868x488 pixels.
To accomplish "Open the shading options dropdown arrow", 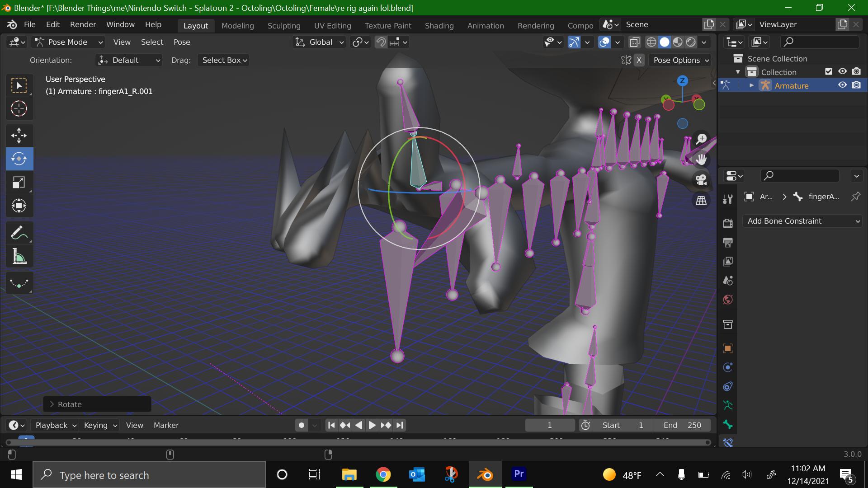I will point(704,42).
